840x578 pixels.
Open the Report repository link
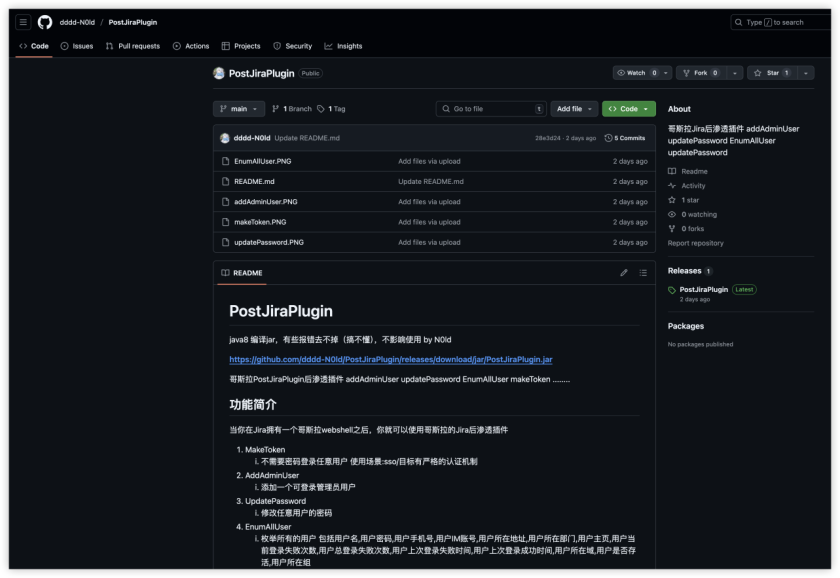click(x=695, y=244)
